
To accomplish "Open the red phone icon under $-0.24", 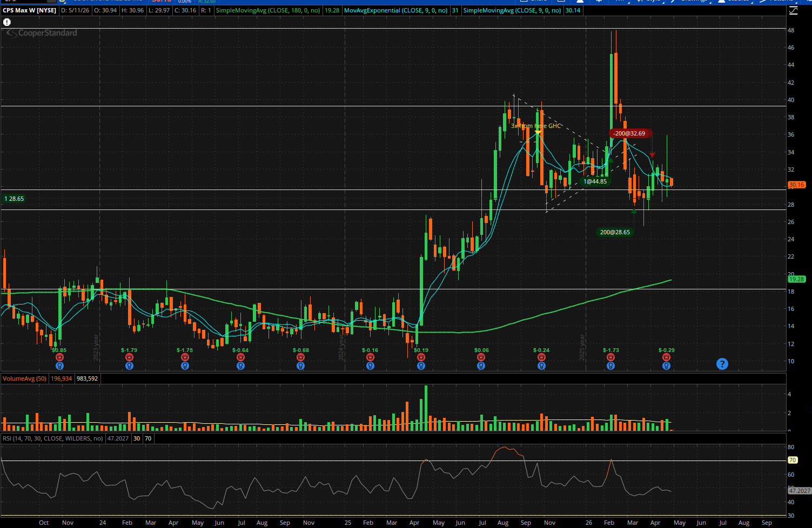I will 541,357.
